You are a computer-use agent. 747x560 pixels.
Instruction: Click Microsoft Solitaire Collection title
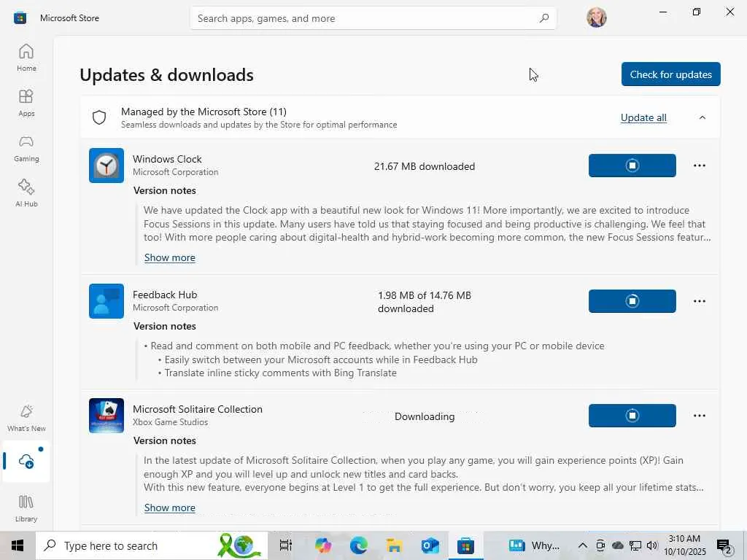198,409
